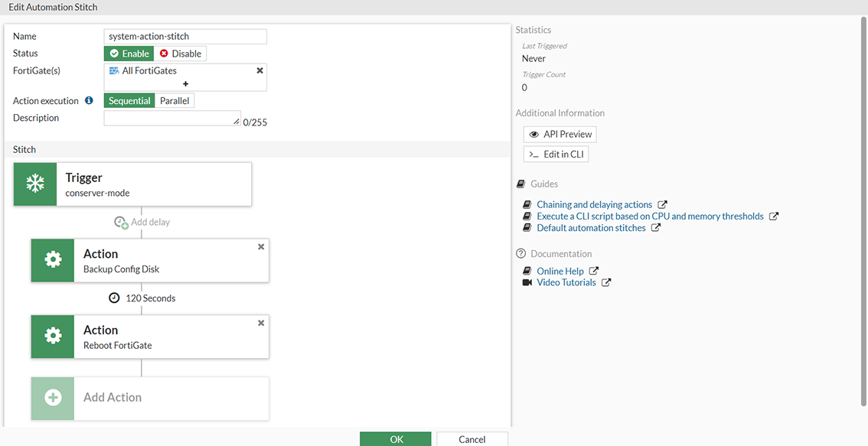This screenshot has width=868, height=446.
Task: Open Chaining and delaying actions guide
Action: (594, 205)
